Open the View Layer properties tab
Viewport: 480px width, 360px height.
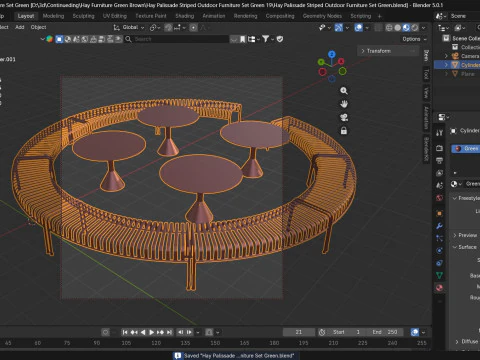pyautogui.click(x=439, y=173)
